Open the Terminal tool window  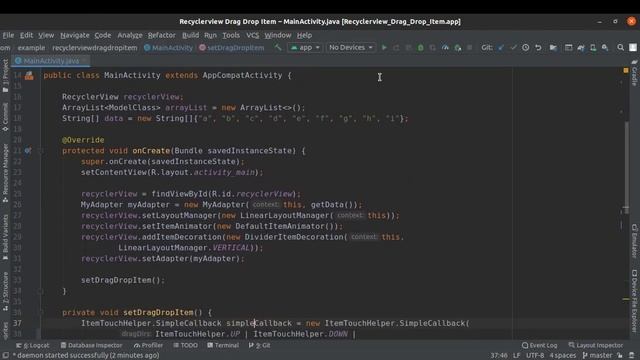coord(223,345)
